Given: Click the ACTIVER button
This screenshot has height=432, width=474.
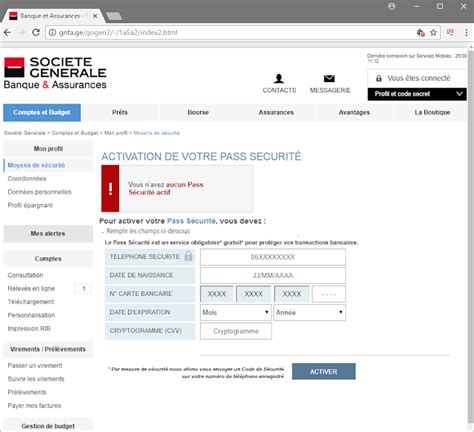Looking at the screenshot, I should [x=324, y=371].
